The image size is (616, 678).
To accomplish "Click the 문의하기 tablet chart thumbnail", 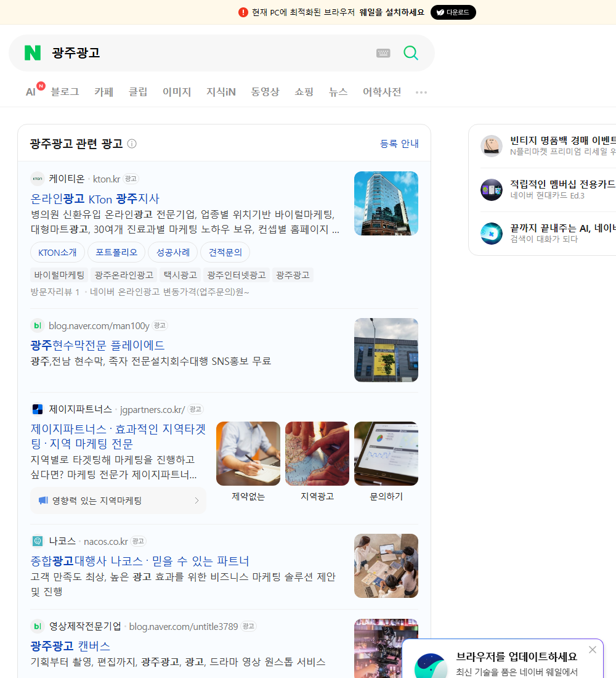I will pos(386,454).
